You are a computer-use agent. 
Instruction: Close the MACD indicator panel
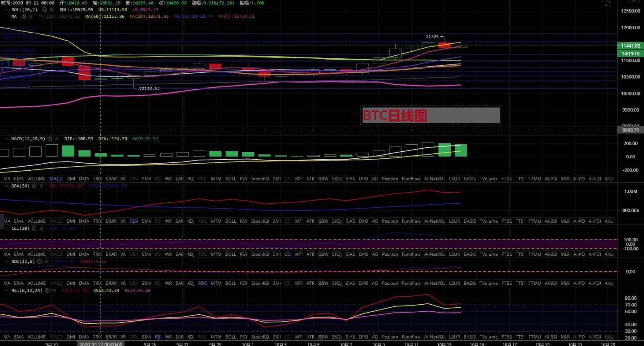coord(57,139)
